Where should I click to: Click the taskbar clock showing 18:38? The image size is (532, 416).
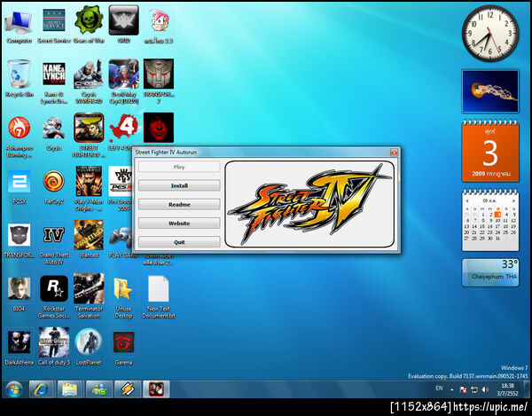507,389
